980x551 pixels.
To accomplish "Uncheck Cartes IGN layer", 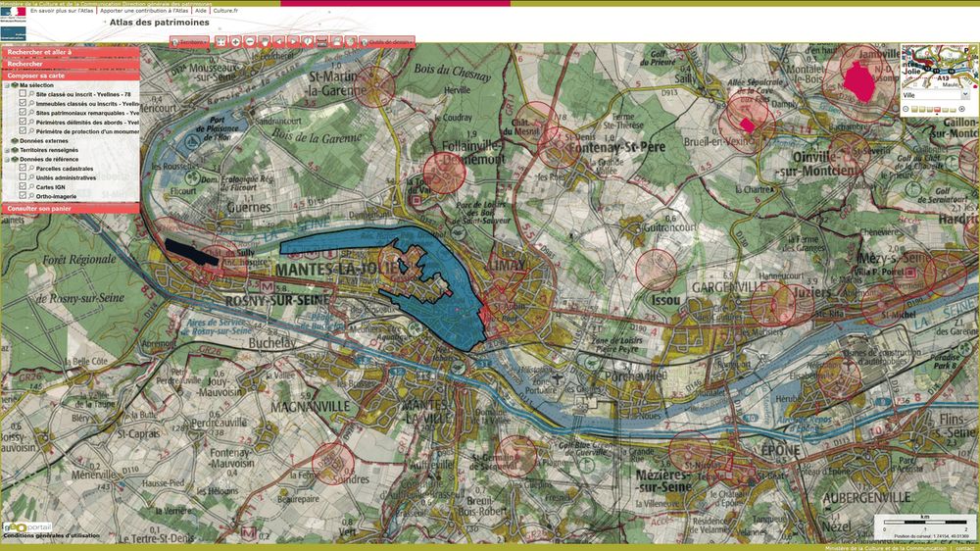I will [24, 186].
